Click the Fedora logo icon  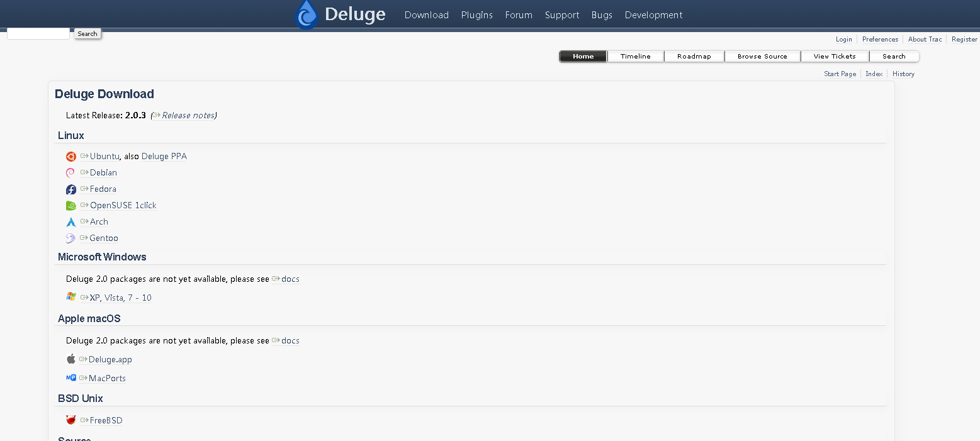(71, 189)
